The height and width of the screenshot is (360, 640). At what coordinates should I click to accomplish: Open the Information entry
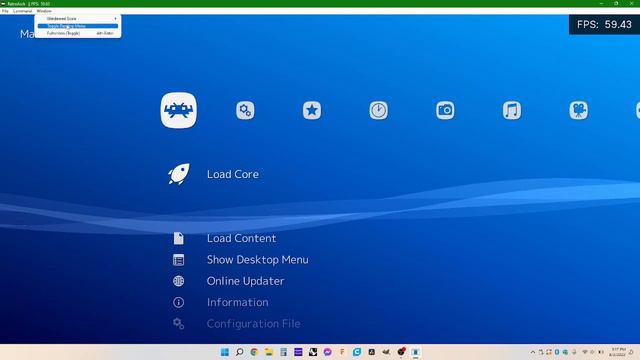point(238,302)
